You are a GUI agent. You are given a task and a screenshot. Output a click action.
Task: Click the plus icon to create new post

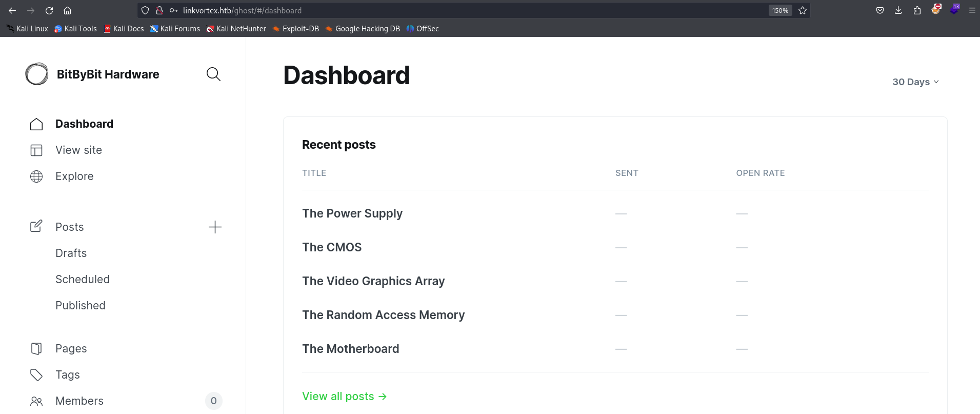point(215,227)
